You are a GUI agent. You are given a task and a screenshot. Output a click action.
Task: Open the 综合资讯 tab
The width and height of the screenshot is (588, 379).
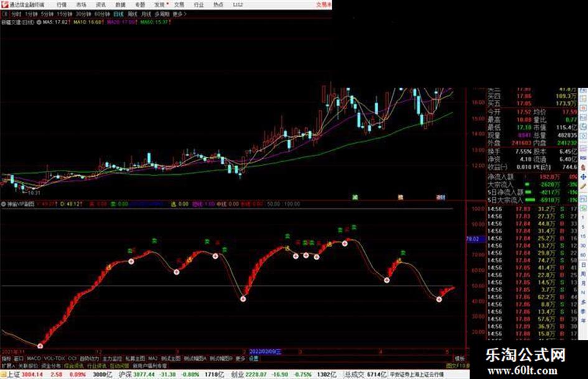click(x=74, y=365)
